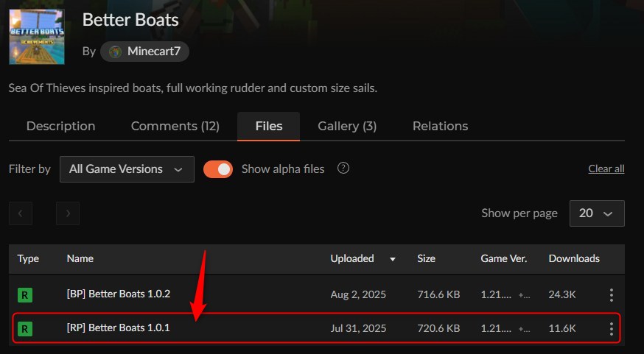
Task: Click the help icon beside Show alpha files
Action: (343, 169)
